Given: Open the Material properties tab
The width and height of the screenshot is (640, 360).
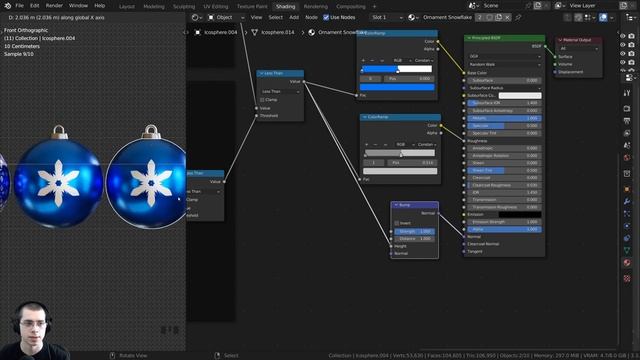Looking at the screenshot, I should click(x=627, y=263).
